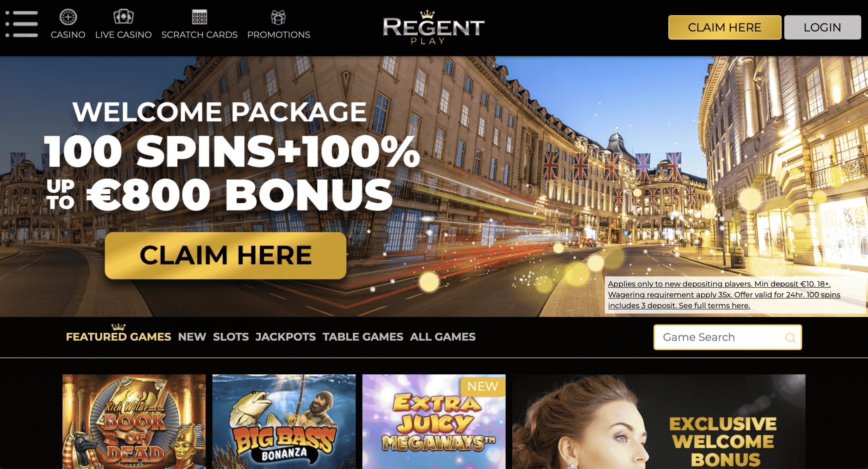Select the Featured Games tab
868x469 pixels.
pyautogui.click(x=118, y=337)
